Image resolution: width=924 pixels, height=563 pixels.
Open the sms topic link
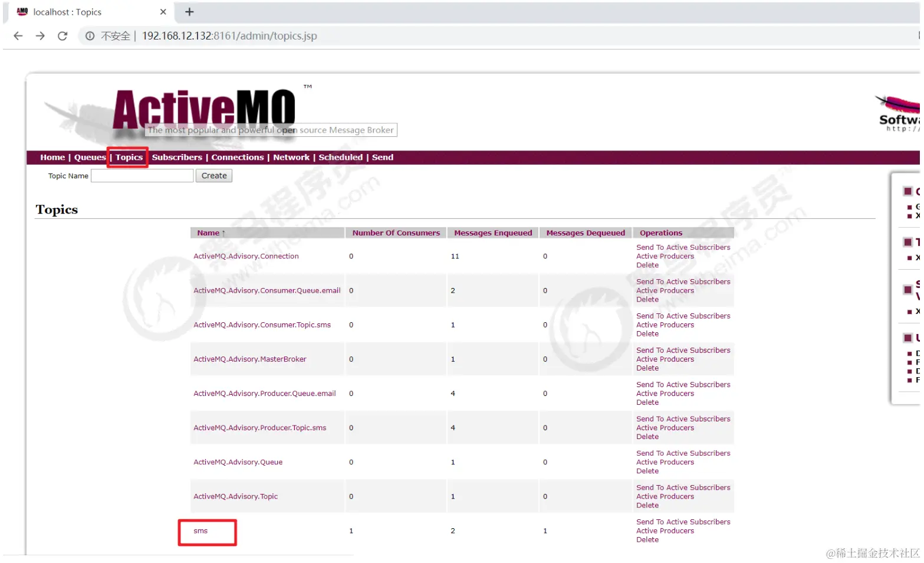[200, 531]
